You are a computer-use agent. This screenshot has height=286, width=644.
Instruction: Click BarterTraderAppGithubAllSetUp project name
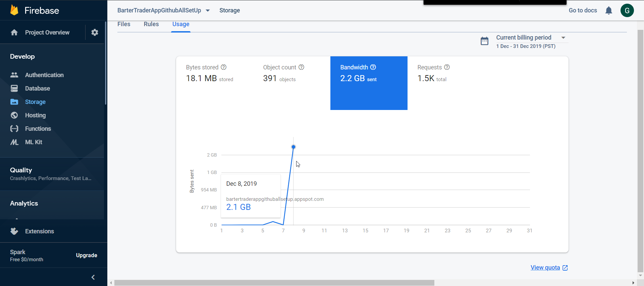click(159, 10)
